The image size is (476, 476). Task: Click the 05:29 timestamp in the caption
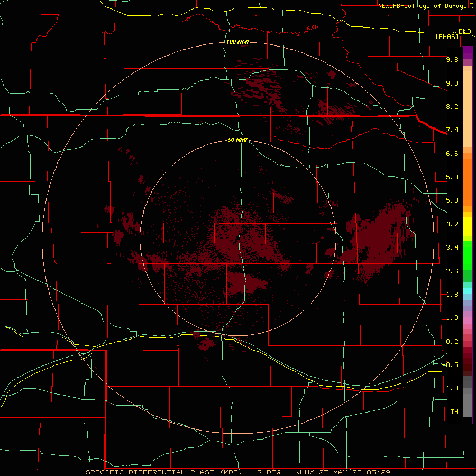[378, 472]
